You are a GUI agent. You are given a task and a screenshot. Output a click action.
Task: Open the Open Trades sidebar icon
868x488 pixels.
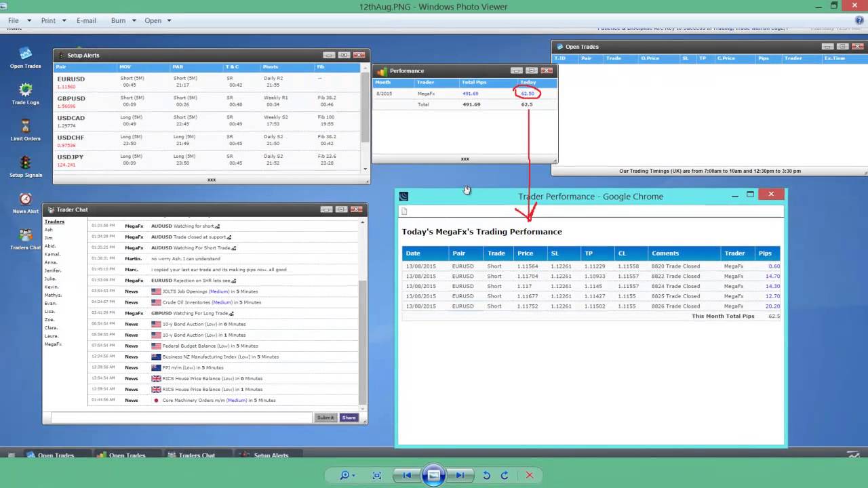[x=25, y=54]
